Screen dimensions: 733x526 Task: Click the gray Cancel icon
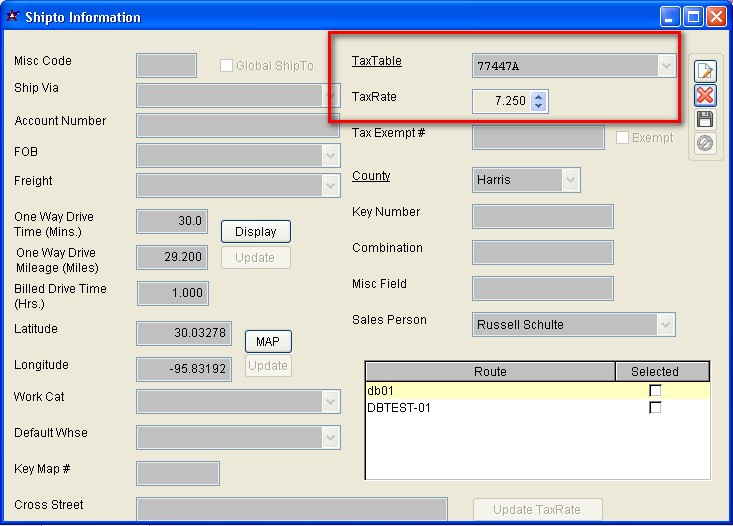(705, 143)
